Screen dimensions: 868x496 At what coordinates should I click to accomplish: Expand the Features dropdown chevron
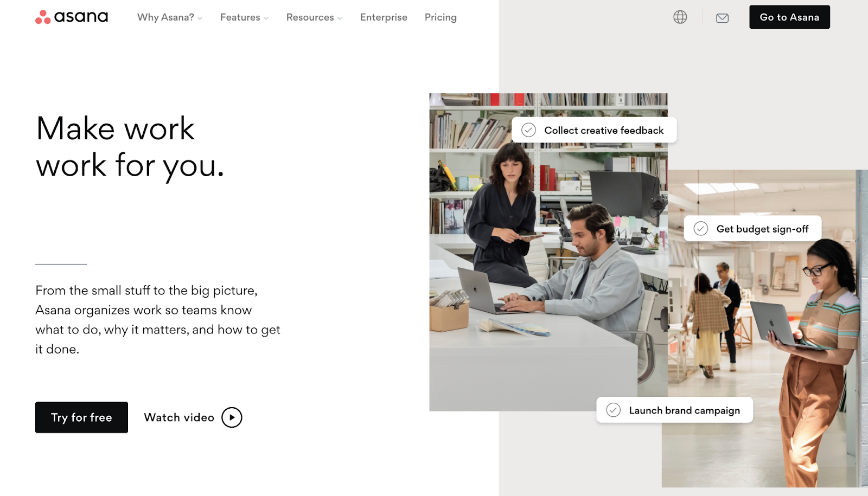pos(266,18)
